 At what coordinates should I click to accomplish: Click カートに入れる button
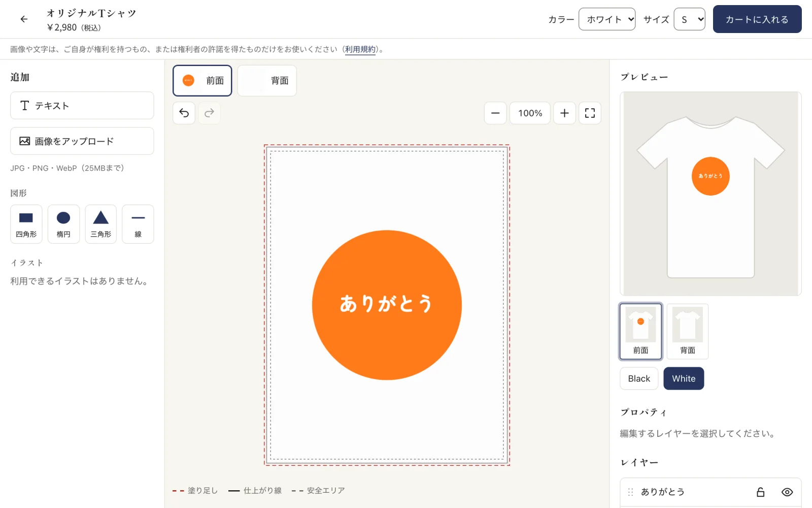[x=757, y=19]
